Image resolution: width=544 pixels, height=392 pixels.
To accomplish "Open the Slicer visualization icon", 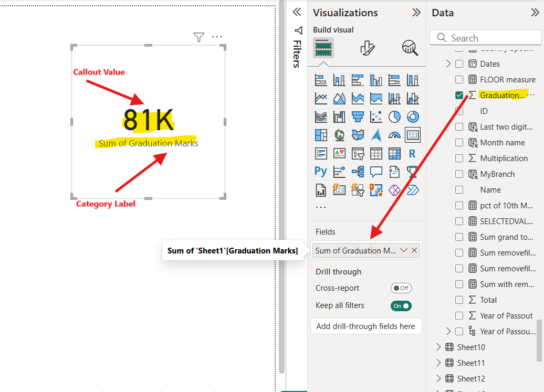I will (358, 153).
